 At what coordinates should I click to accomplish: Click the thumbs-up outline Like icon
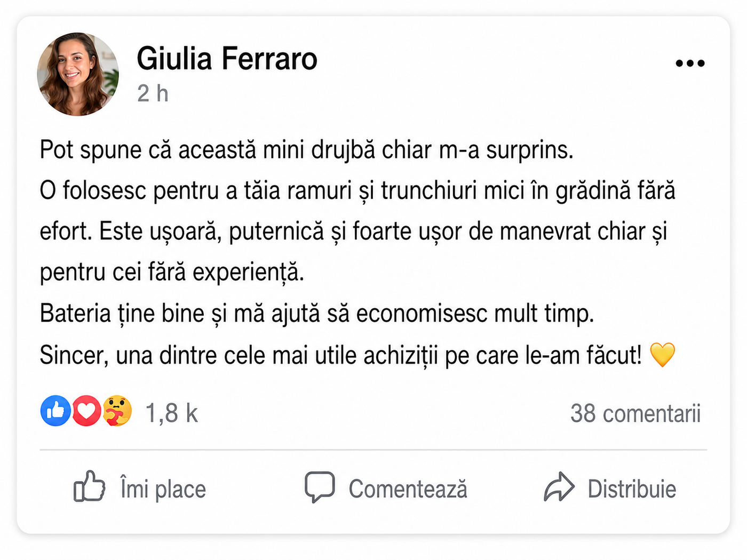pos(89,486)
